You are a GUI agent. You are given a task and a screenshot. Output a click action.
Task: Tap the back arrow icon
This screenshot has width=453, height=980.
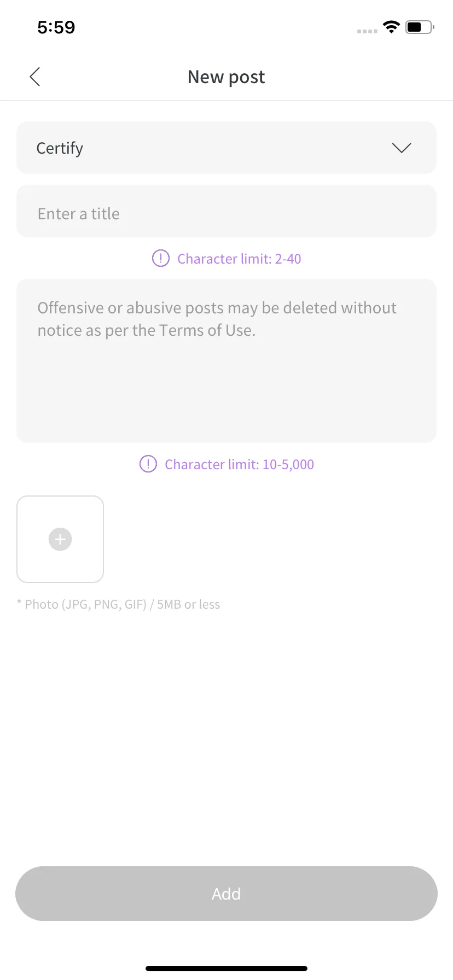35,77
